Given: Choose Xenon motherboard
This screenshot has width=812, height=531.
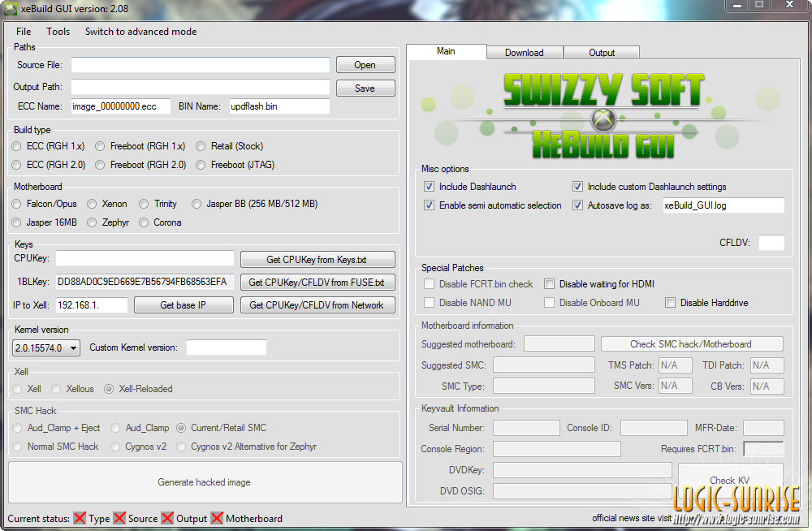Looking at the screenshot, I should pos(107,204).
